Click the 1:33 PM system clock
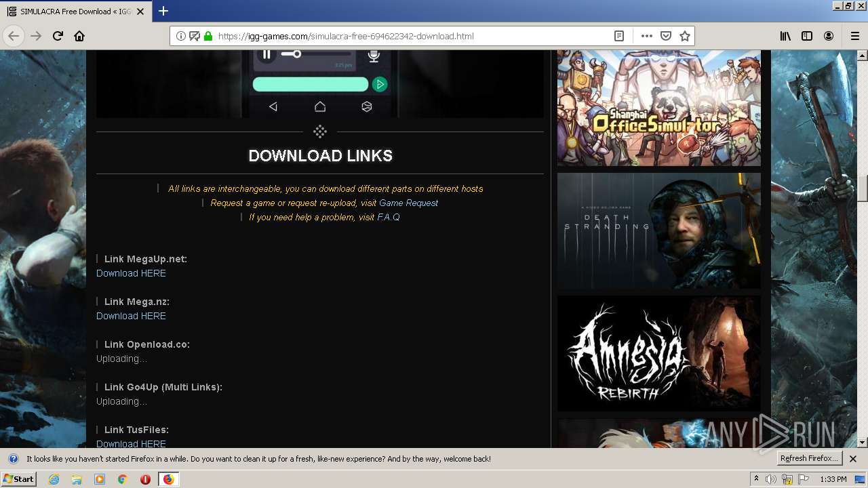The image size is (868, 488). click(x=833, y=479)
